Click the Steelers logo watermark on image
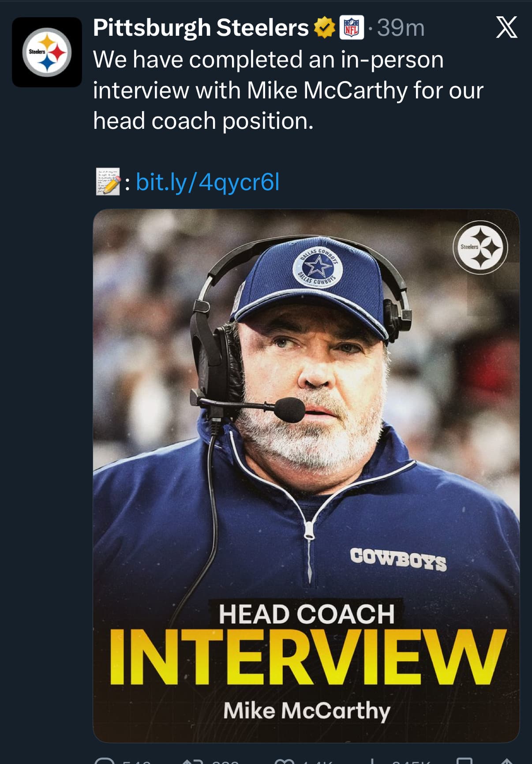This screenshot has height=764, width=532. pos(480,247)
